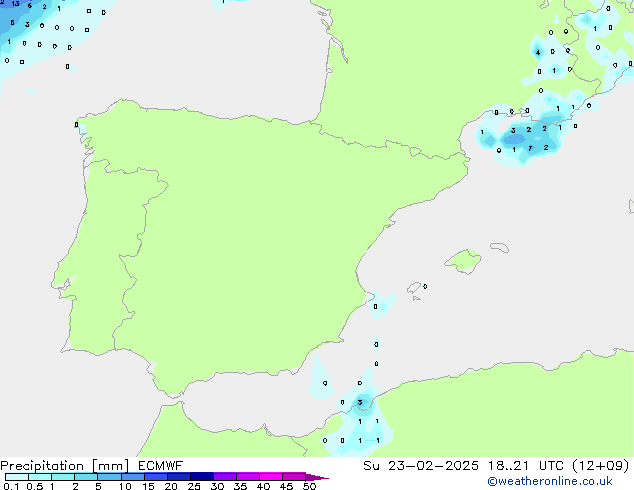Click the 10–15 mm legend color box
The height and width of the screenshot is (490, 634).
[x=133, y=477]
